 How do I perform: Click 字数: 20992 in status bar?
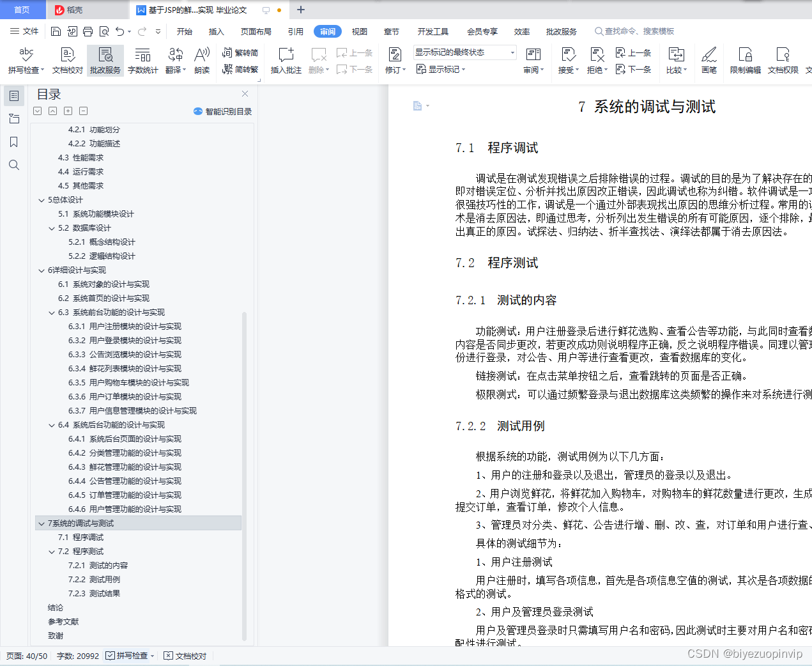pos(78,656)
